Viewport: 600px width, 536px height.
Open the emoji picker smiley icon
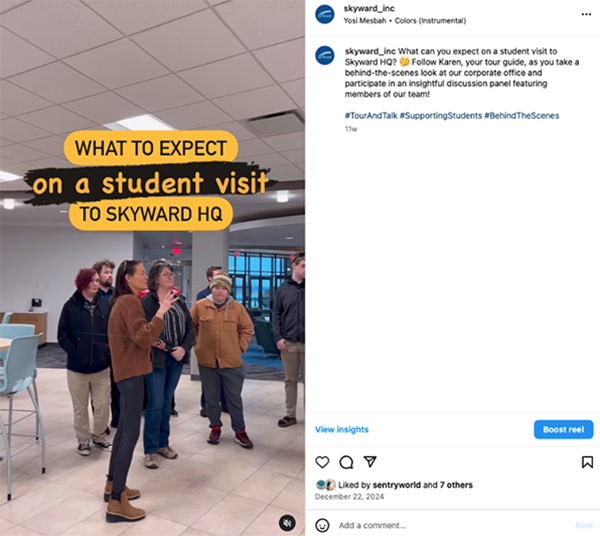tap(322, 525)
